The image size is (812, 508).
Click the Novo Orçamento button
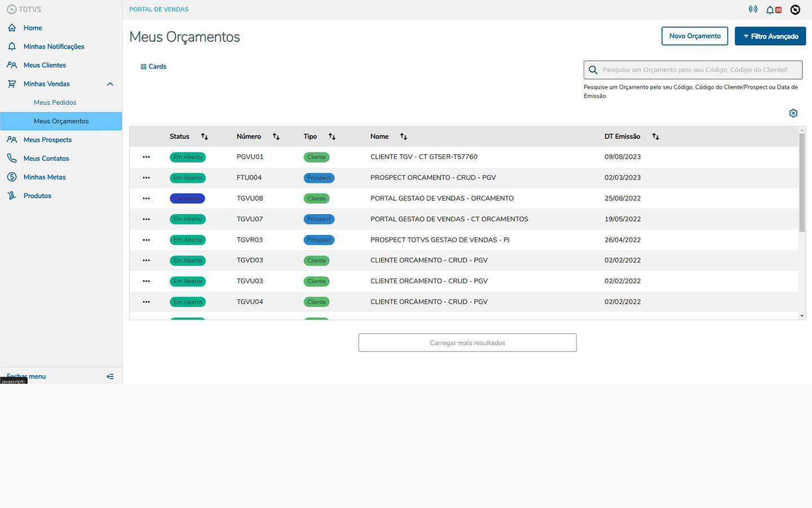pyautogui.click(x=694, y=36)
